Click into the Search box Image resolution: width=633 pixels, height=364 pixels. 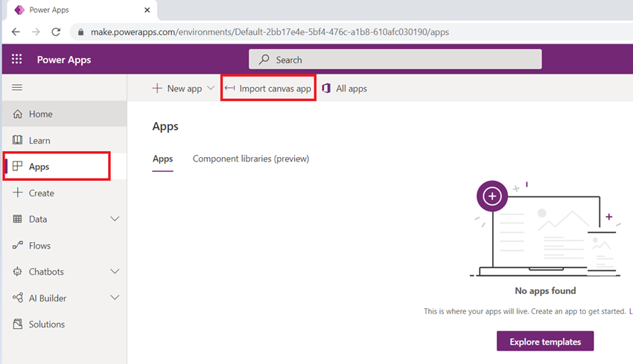click(x=395, y=60)
